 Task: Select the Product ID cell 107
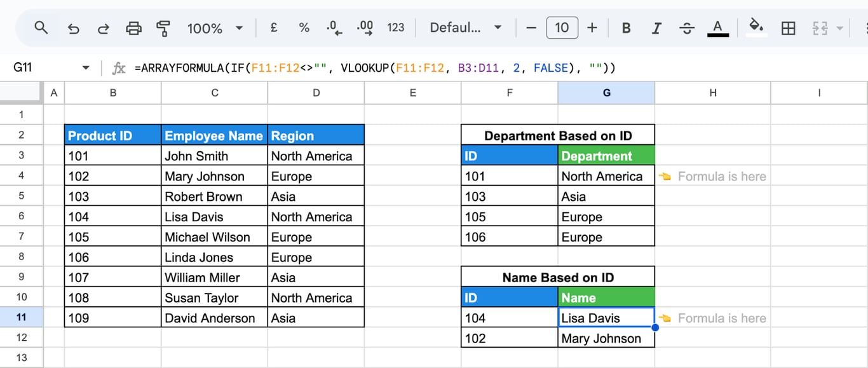pos(113,277)
